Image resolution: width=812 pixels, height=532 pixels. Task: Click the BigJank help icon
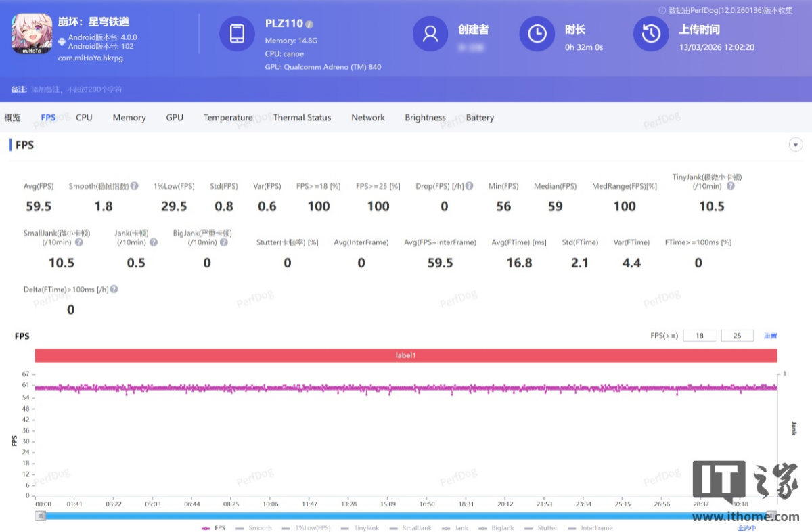click(x=224, y=242)
